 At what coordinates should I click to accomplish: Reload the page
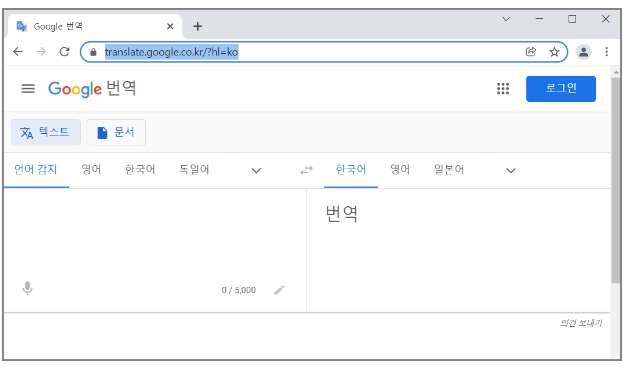pos(64,52)
